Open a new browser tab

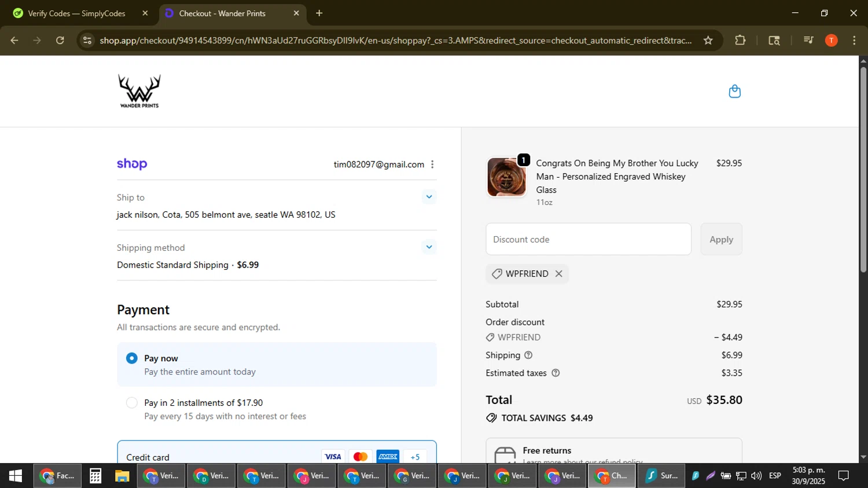click(x=319, y=13)
